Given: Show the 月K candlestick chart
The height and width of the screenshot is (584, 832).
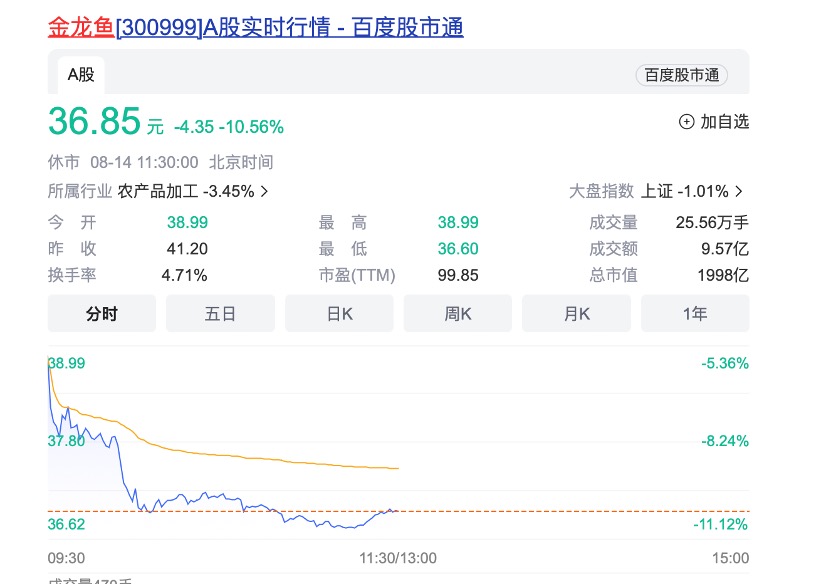Looking at the screenshot, I should (x=576, y=314).
